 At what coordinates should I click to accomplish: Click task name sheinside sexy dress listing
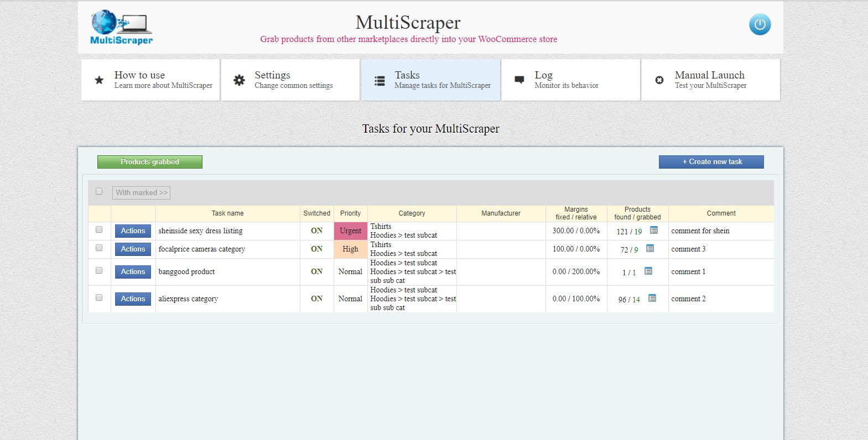pyautogui.click(x=200, y=231)
